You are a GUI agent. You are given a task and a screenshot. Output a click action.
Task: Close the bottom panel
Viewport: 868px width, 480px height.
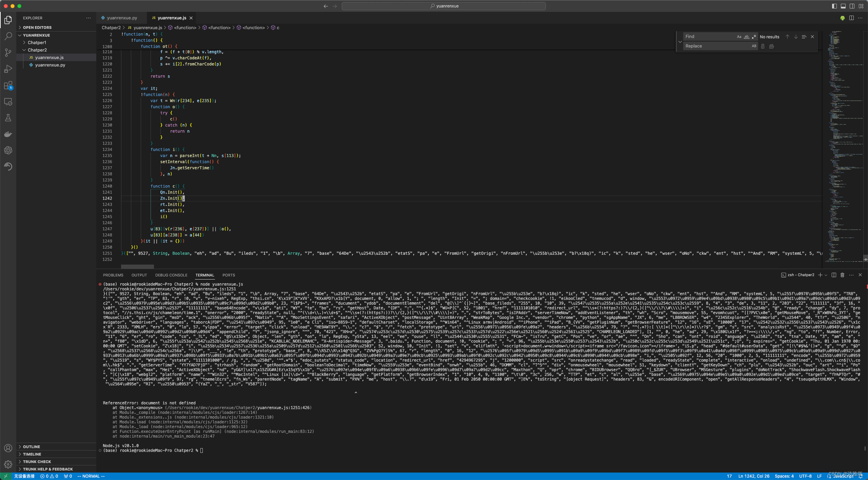pos(860,275)
